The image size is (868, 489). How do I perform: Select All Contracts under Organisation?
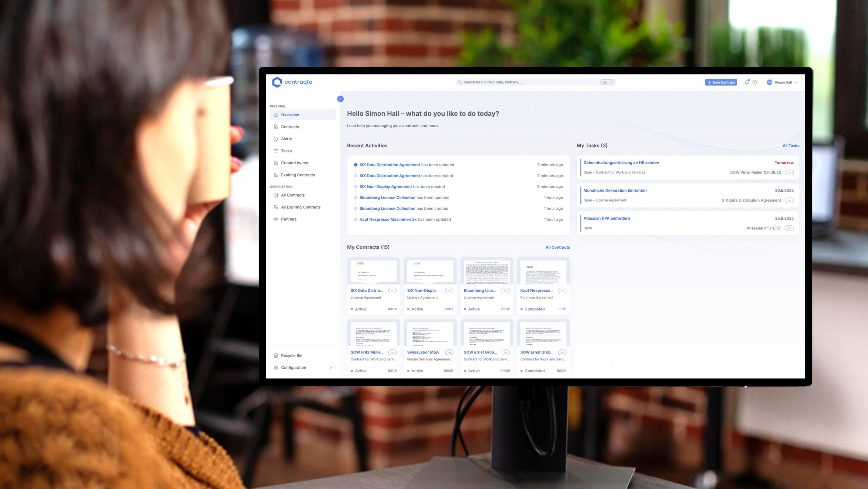[x=292, y=195]
